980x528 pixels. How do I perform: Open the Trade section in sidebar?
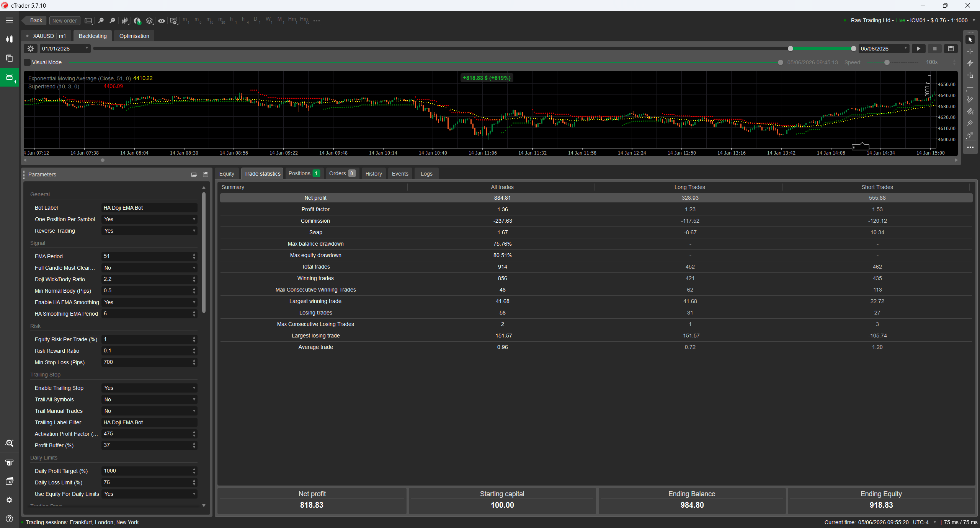[x=9, y=39]
